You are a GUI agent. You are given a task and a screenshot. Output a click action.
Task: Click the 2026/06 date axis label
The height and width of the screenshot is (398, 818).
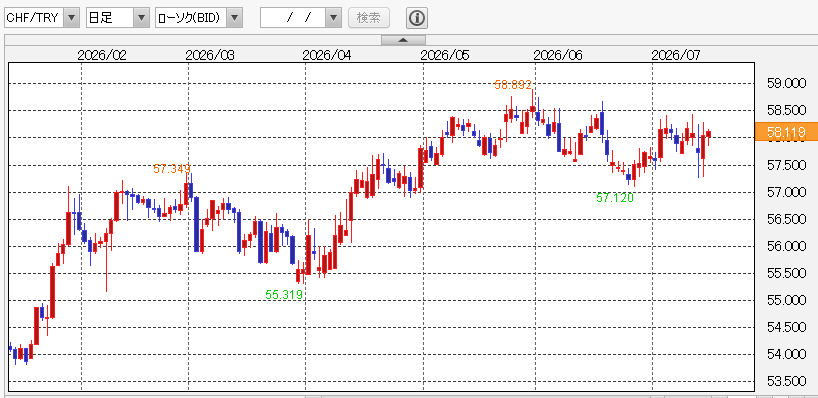[558, 55]
